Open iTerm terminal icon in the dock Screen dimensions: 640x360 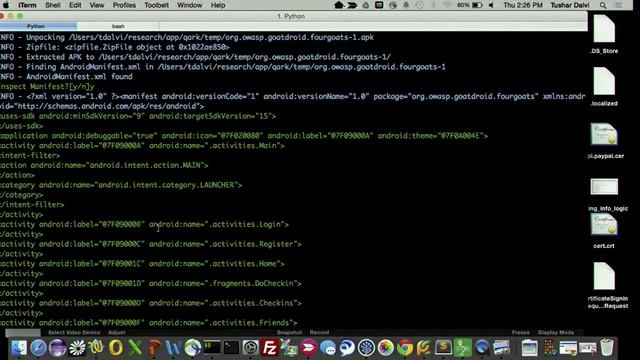tap(212, 348)
